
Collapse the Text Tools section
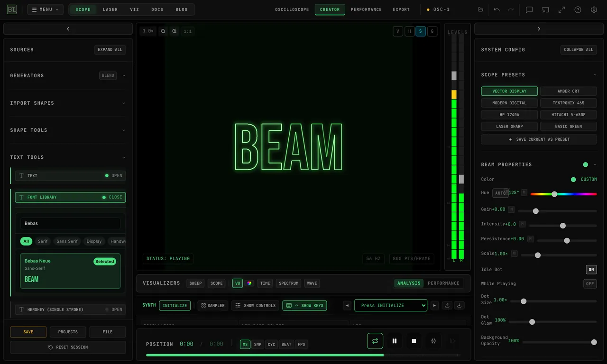(124, 157)
